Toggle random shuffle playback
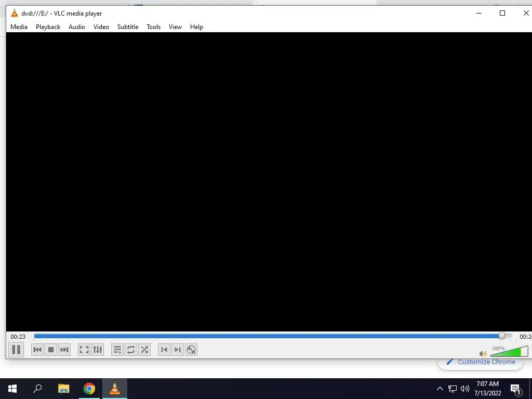Image resolution: width=532 pixels, height=399 pixels. click(x=144, y=350)
